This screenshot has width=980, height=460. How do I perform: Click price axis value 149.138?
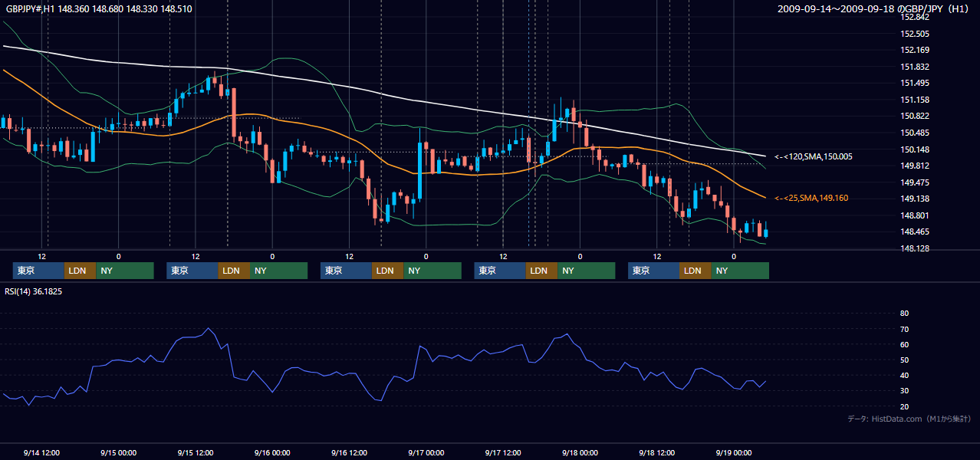[915, 199]
